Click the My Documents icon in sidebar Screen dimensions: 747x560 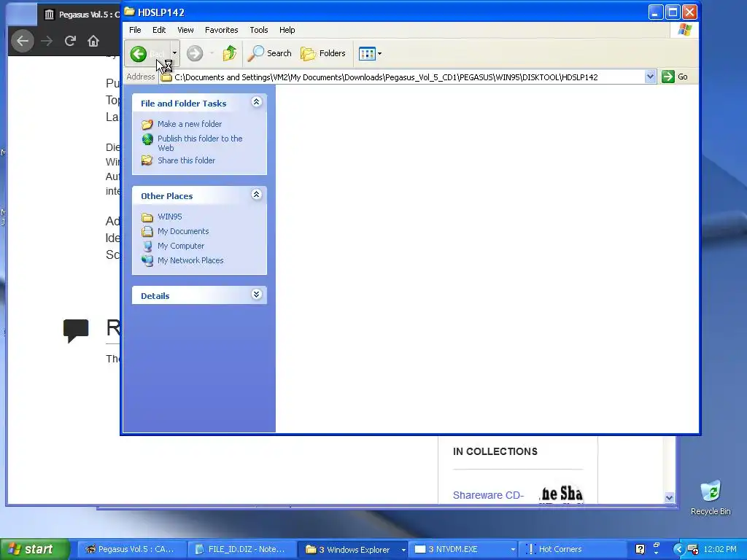coord(147,231)
